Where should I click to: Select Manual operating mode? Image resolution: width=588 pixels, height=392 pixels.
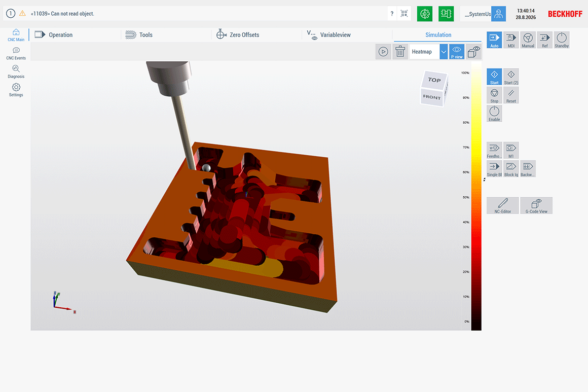point(528,40)
